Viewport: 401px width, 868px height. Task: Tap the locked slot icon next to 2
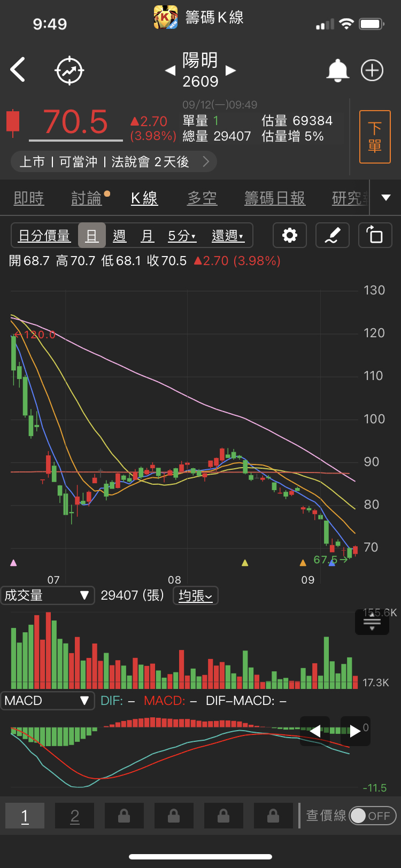click(124, 816)
